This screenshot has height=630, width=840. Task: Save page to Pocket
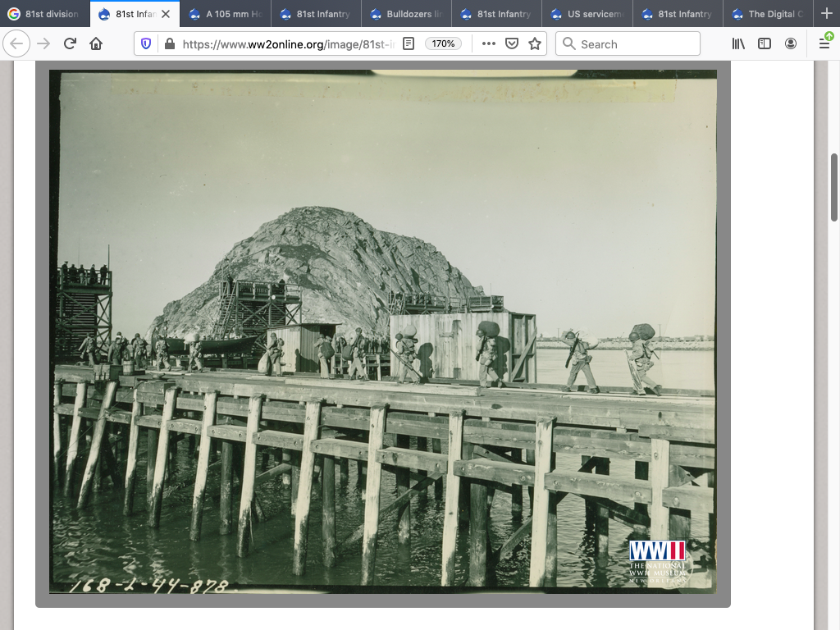pyautogui.click(x=512, y=44)
